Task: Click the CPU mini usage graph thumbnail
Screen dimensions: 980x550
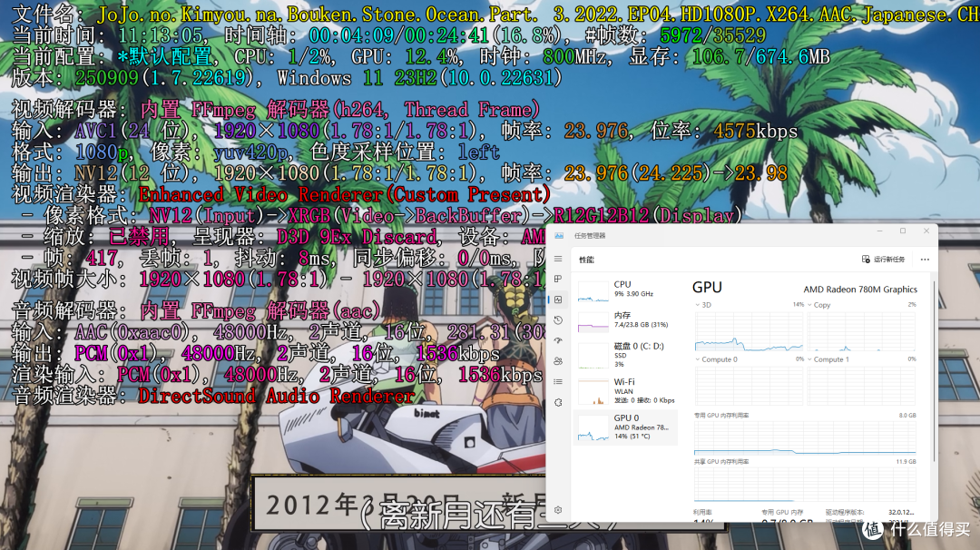Action: pos(593,292)
